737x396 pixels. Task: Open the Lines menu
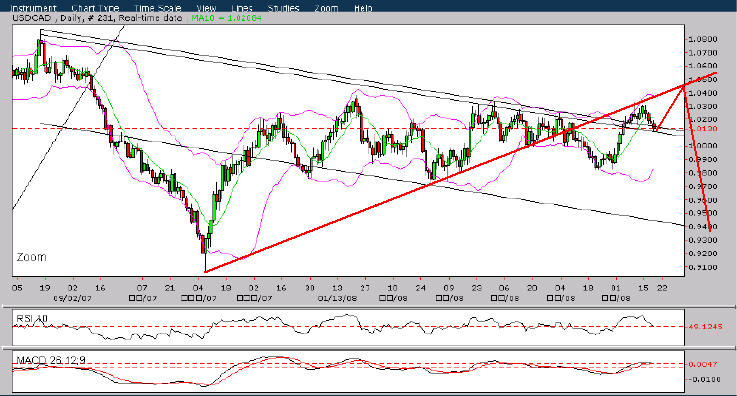point(242,8)
